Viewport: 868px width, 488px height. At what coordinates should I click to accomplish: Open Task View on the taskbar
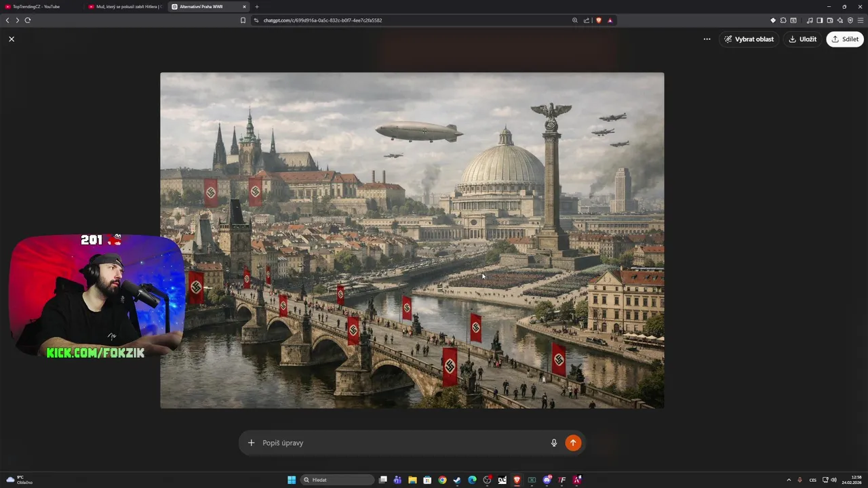[383, 480]
